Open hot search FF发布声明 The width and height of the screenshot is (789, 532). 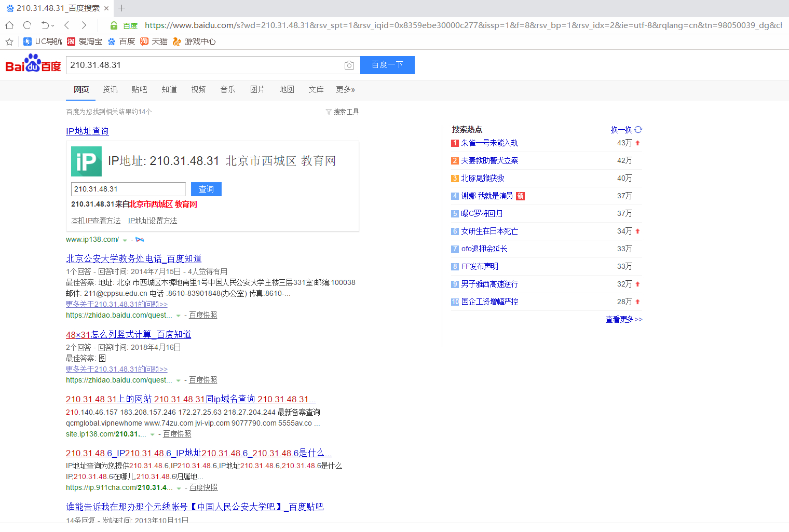coord(480,267)
